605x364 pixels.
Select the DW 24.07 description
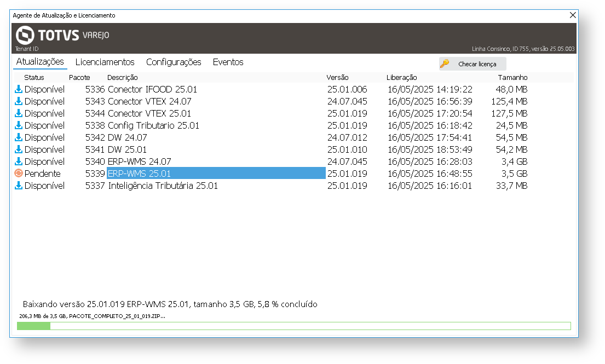[128, 137]
